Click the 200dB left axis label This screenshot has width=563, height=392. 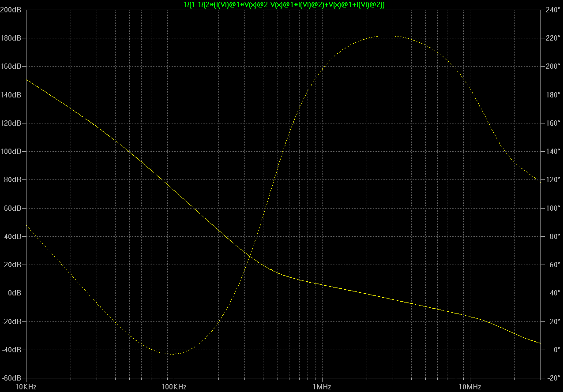pos(11,10)
